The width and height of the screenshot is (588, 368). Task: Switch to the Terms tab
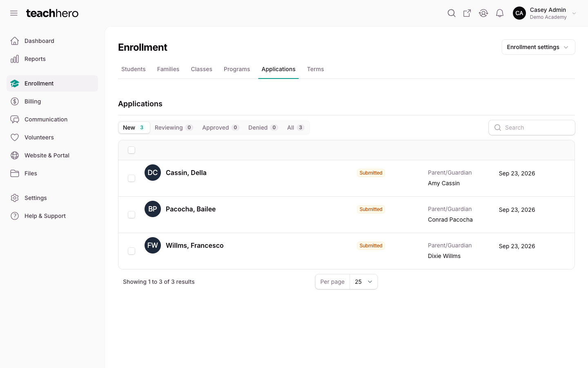(316, 69)
